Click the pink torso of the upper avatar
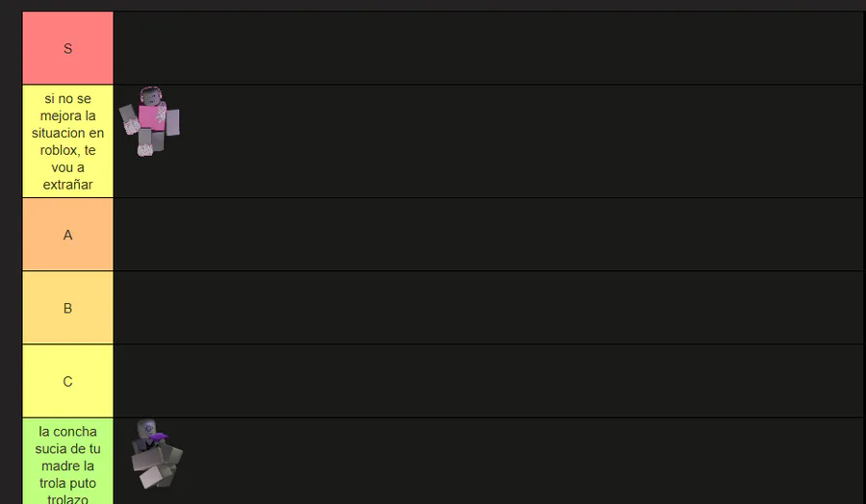866x504 pixels. tap(152, 117)
